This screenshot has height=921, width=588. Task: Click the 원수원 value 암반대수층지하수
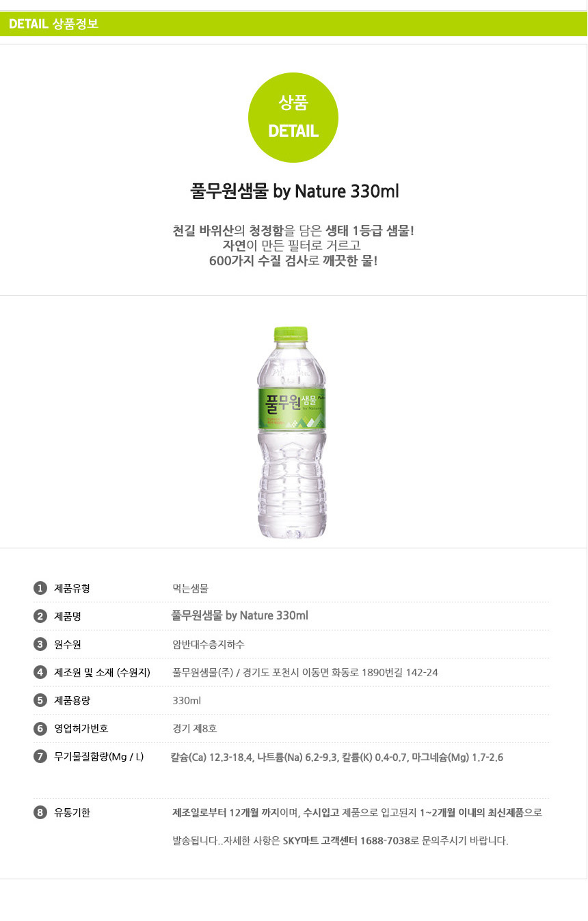tap(209, 644)
